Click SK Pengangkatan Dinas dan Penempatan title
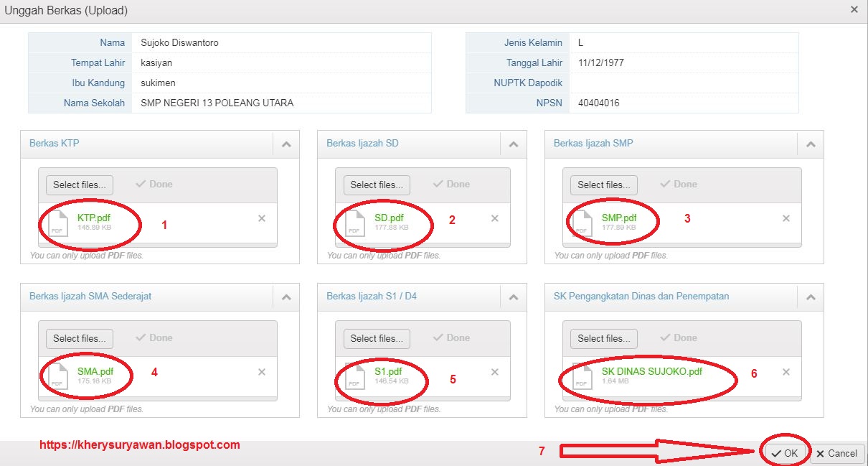The image size is (868, 466). click(641, 296)
